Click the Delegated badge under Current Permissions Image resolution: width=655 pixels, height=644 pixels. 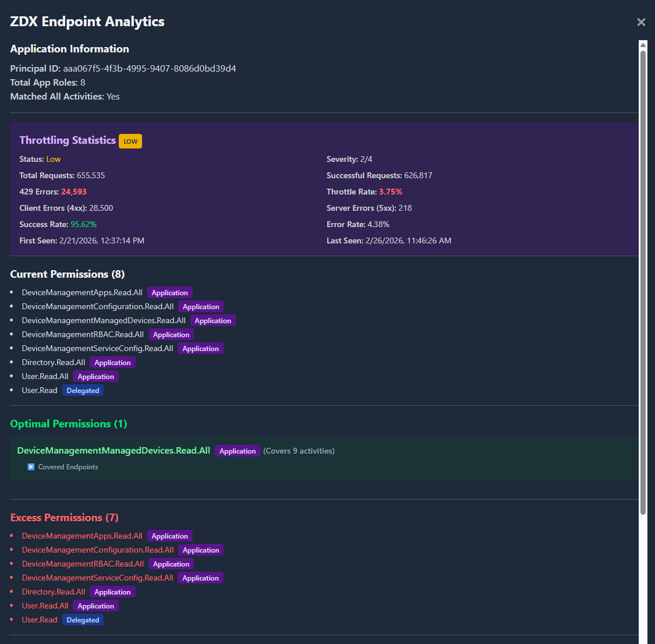click(x=83, y=391)
